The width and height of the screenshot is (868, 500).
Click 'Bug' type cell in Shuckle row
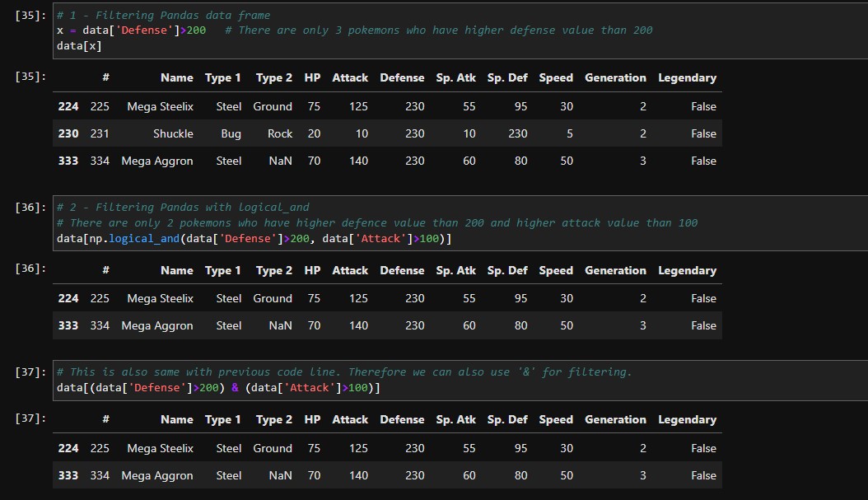(x=231, y=134)
